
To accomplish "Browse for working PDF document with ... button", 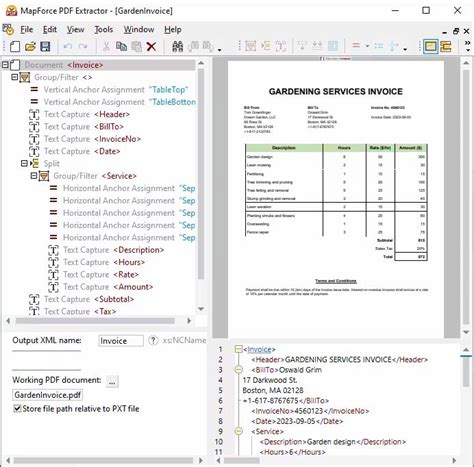I will coord(112,381).
